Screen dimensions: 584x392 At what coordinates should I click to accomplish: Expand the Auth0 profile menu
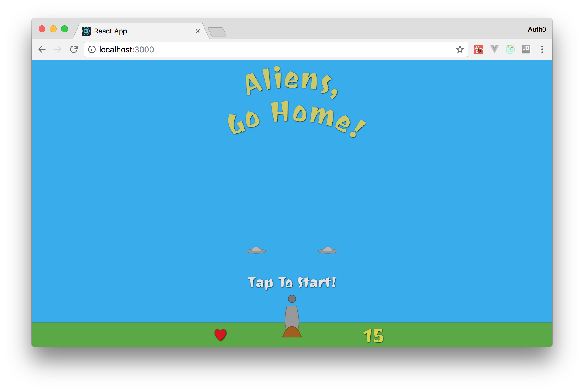536,29
